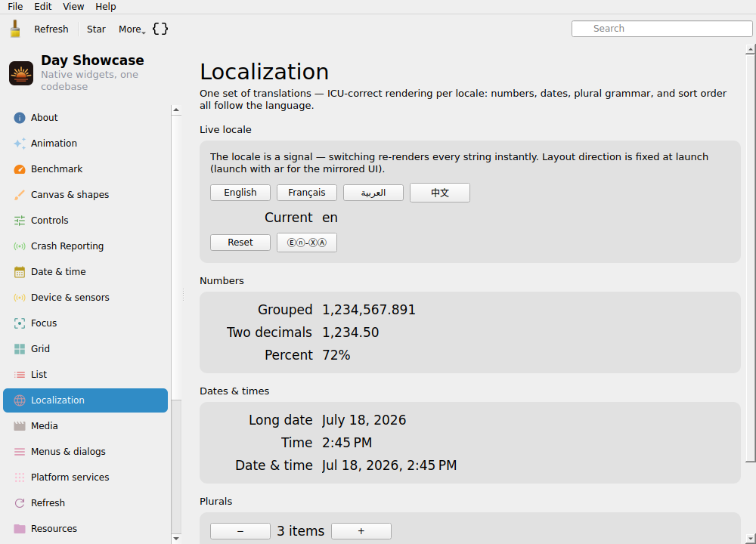This screenshot has height=544, width=756.
Task: Click sidebar scrollbar up arrow
Action: click(x=176, y=110)
